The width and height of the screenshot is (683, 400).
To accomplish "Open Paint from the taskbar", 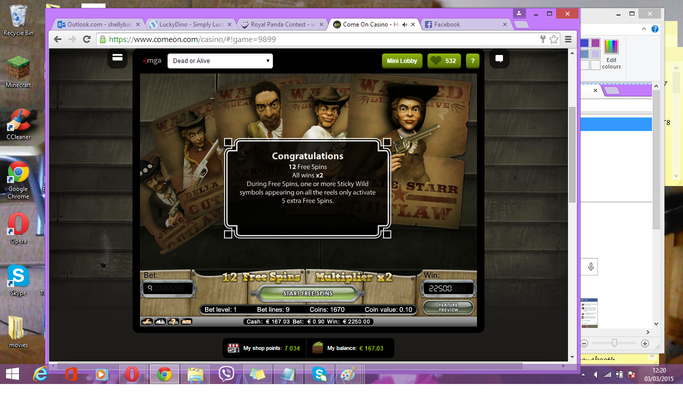I will pyautogui.click(x=348, y=374).
